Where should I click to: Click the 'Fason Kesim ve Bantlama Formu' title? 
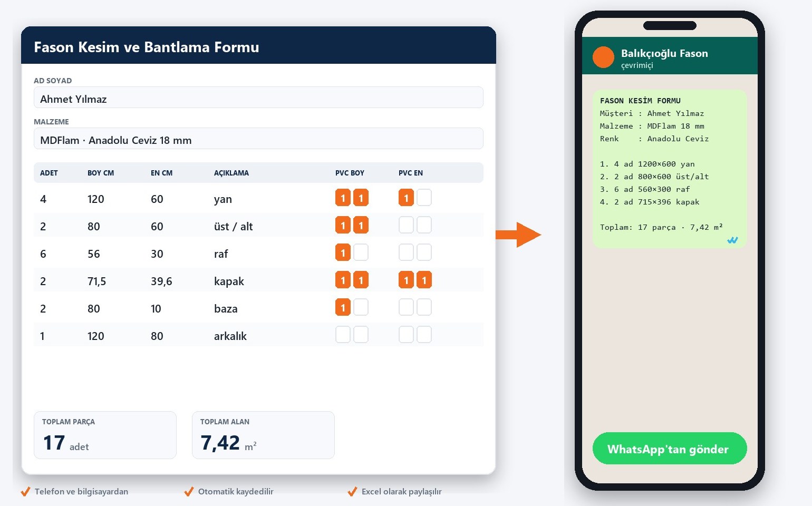pyautogui.click(x=147, y=47)
